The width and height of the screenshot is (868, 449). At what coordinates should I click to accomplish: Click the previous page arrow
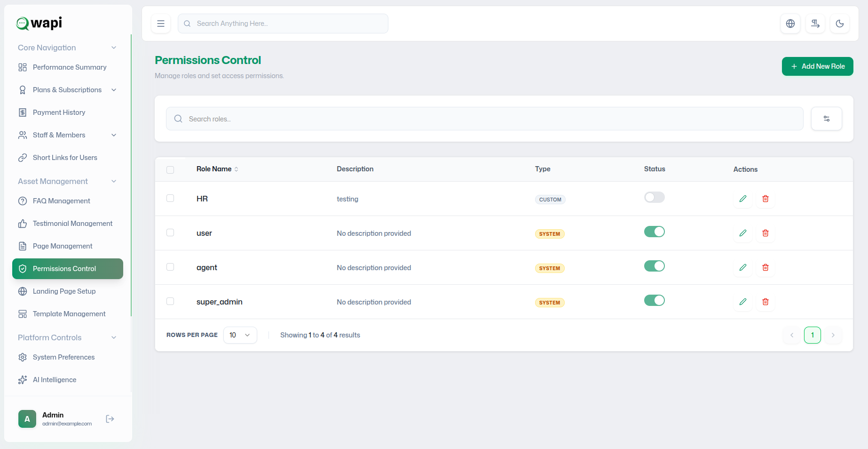(792, 335)
